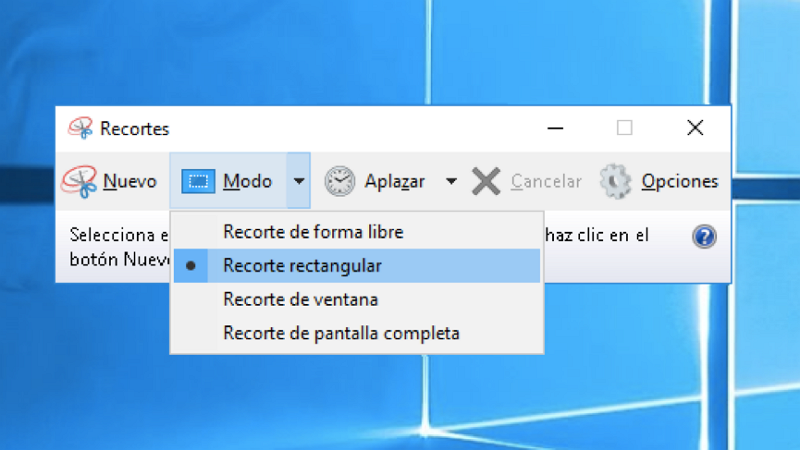Click the bullet marking Recorte rectangular
Viewport: 800px width, 450px height.
[x=191, y=266]
